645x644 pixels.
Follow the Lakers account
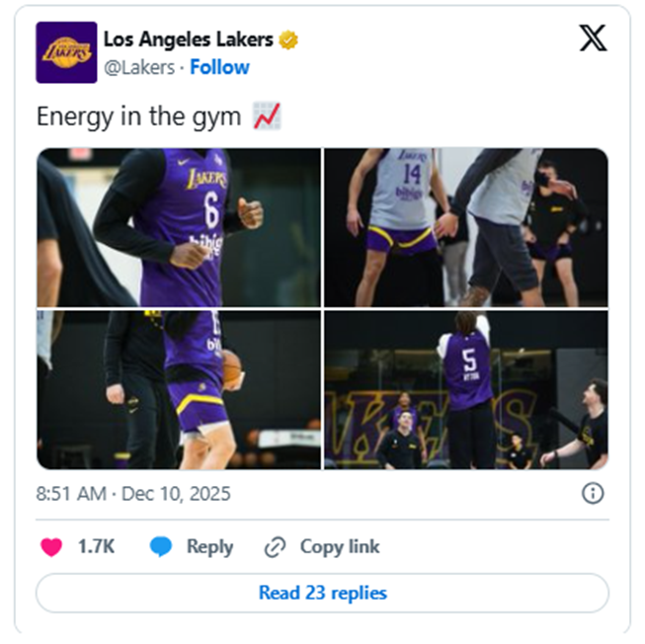[219, 67]
